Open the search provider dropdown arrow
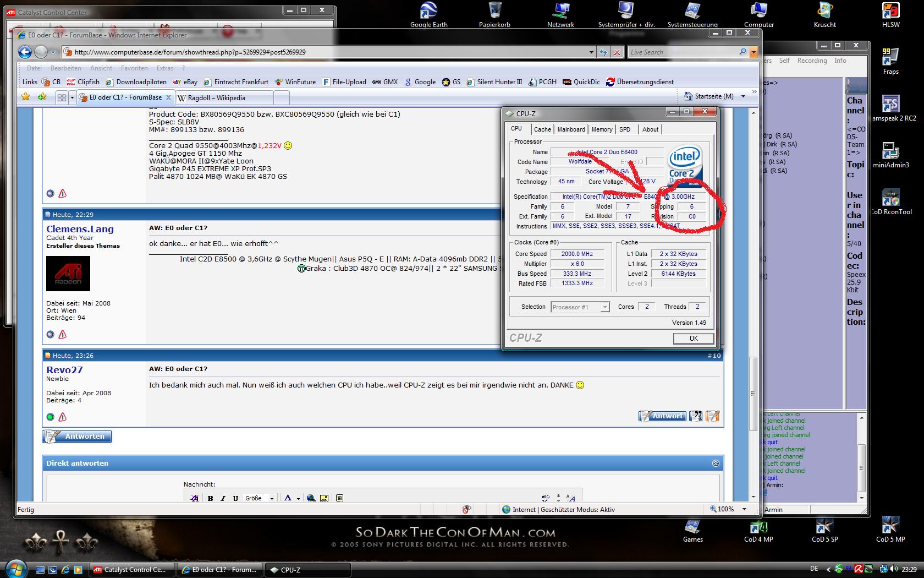 [x=753, y=52]
